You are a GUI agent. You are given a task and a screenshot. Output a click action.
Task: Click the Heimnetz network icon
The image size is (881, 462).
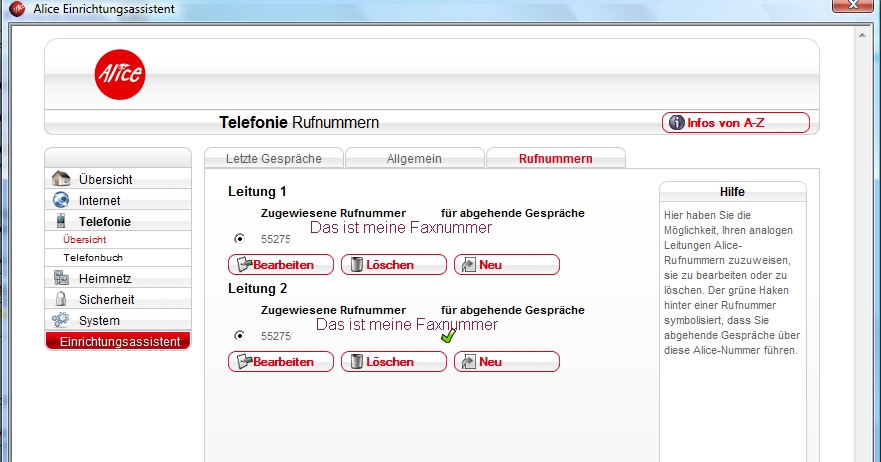[61, 278]
